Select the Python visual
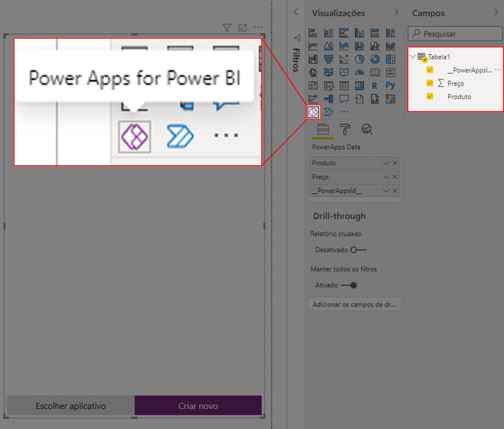Viewport: 504px width, 429px height. pos(390,85)
